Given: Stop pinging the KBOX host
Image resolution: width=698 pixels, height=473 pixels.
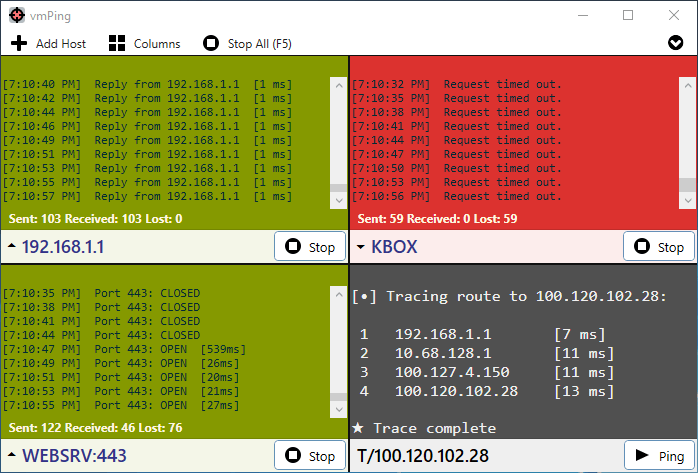Looking at the screenshot, I should click(658, 247).
